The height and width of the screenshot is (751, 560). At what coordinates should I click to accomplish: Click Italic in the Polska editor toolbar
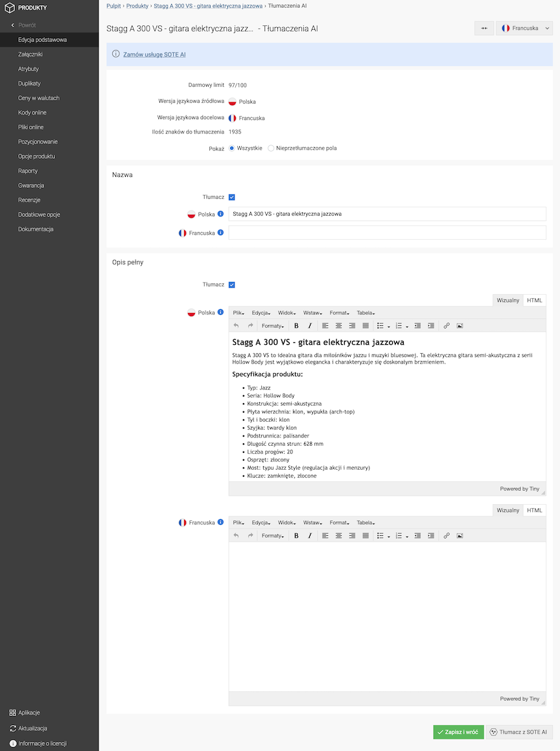tap(309, 326)
